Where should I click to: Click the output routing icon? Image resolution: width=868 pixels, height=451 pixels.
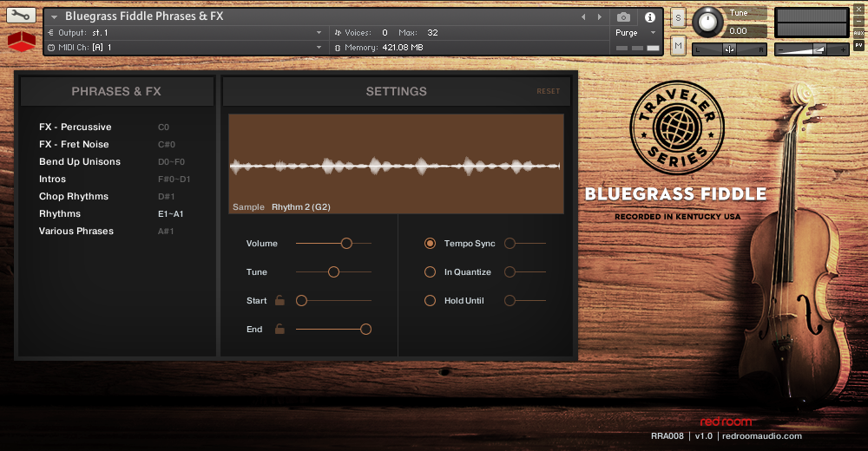(x=51, y=33)
